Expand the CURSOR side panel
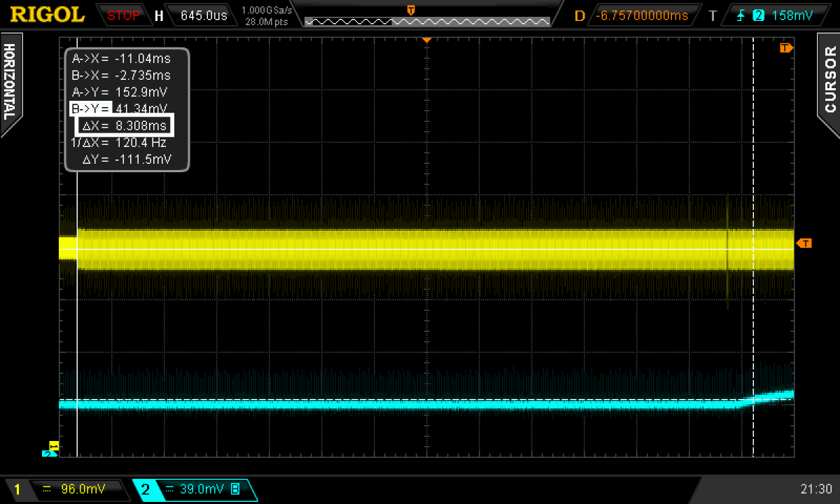 (829, 79)
